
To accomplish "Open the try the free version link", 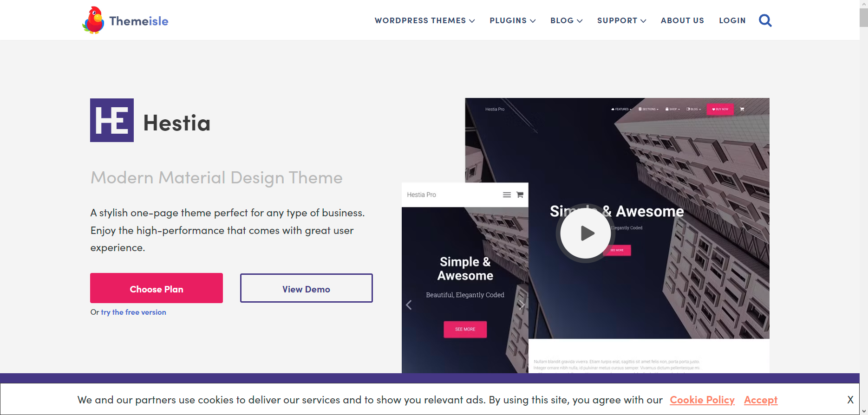I will 133,312.
